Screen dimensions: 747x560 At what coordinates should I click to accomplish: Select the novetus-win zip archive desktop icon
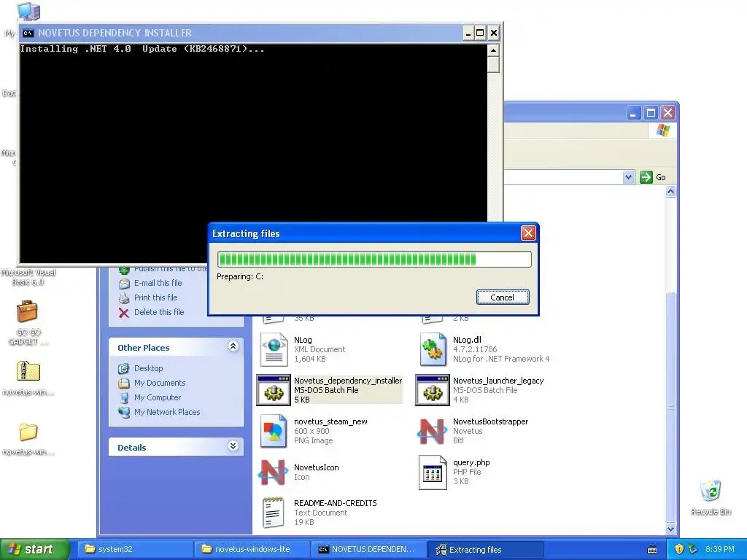point(28,371)
